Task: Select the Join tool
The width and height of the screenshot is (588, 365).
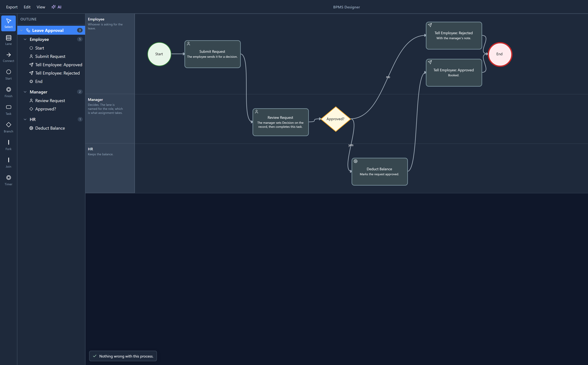Action: 9,163
